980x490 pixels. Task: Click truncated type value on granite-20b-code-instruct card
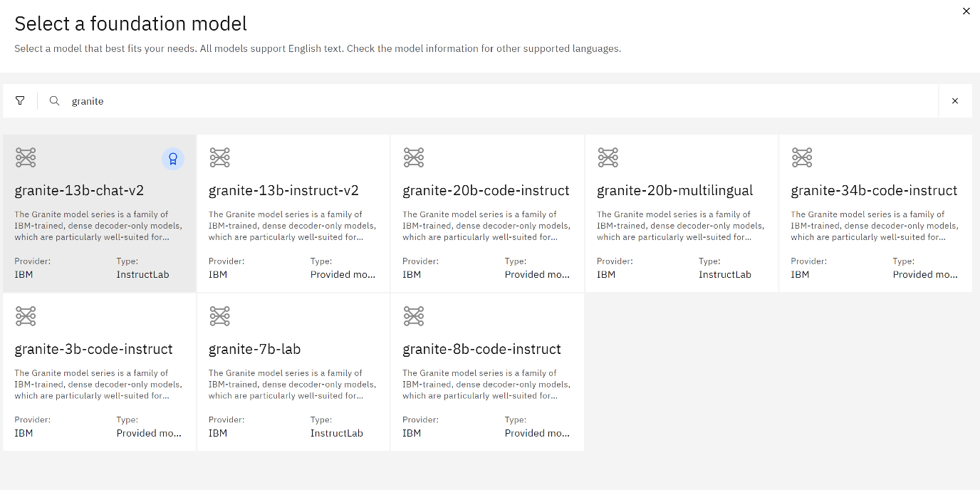click(538, 274)
